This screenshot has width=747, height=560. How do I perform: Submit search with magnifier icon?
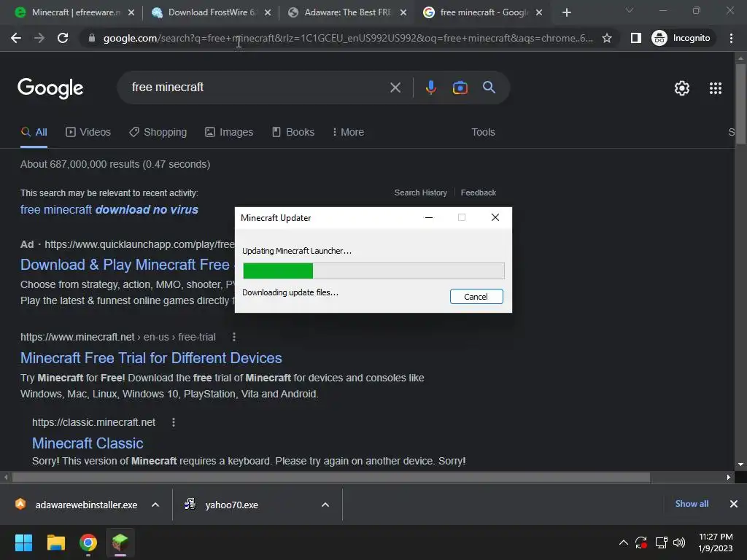tap(489, 87)
